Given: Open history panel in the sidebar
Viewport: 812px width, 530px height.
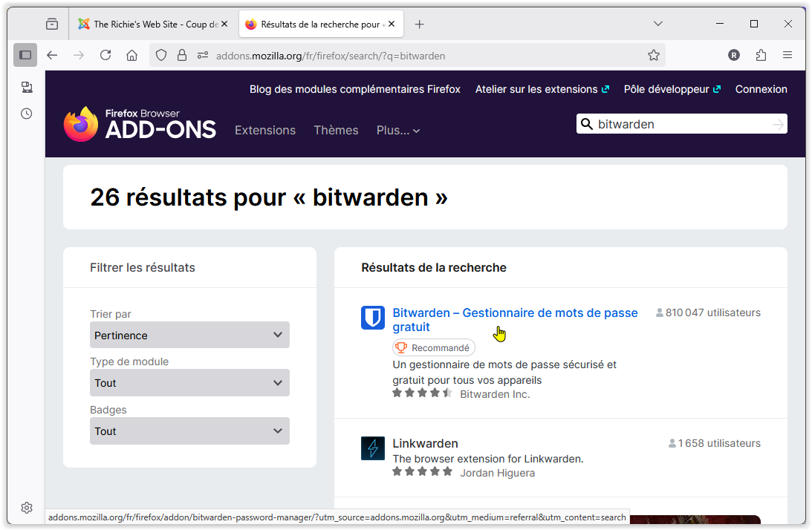Looking at the screenshot, I should (27, 114).
